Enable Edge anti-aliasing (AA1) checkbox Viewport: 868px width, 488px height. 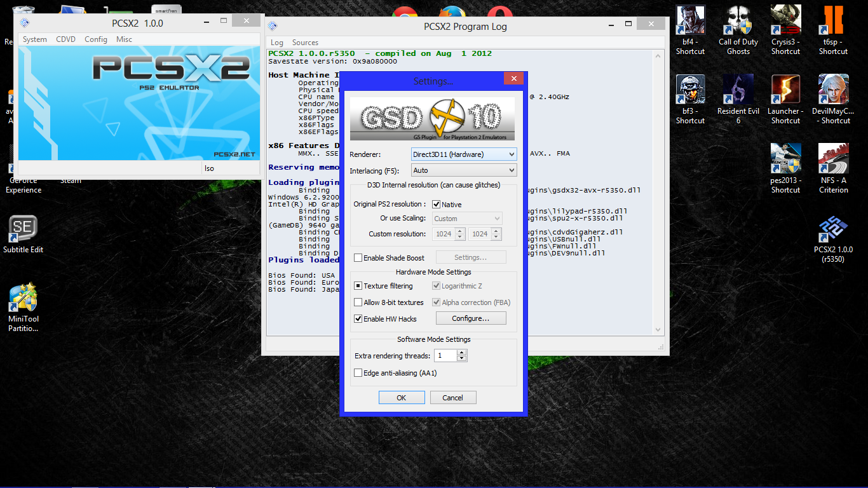(x=358, y=373)
